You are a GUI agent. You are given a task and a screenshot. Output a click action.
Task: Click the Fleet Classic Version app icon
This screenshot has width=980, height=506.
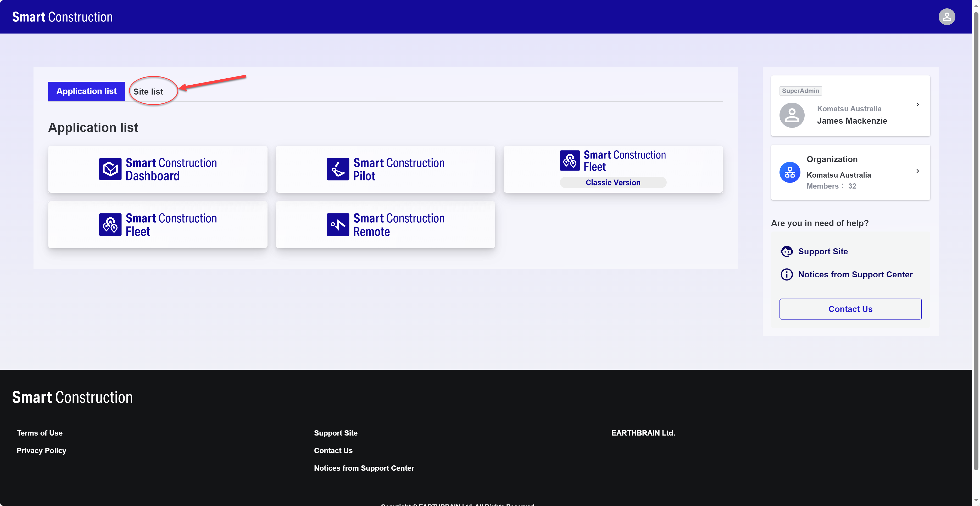pos(570,161)
